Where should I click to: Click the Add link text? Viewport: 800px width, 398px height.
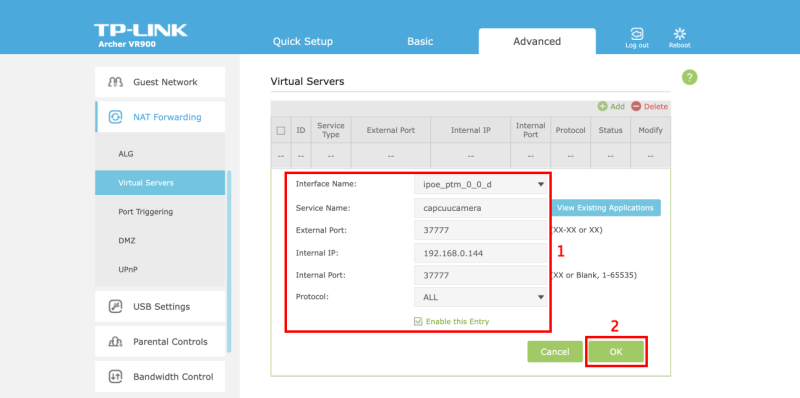tap(617, 107)
